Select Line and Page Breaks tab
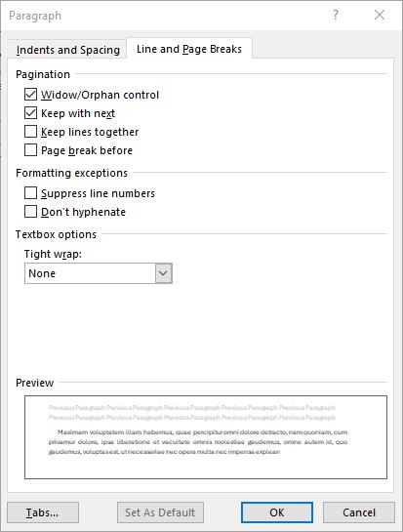The width and height of the screenshot is (403, 532). 189,49
